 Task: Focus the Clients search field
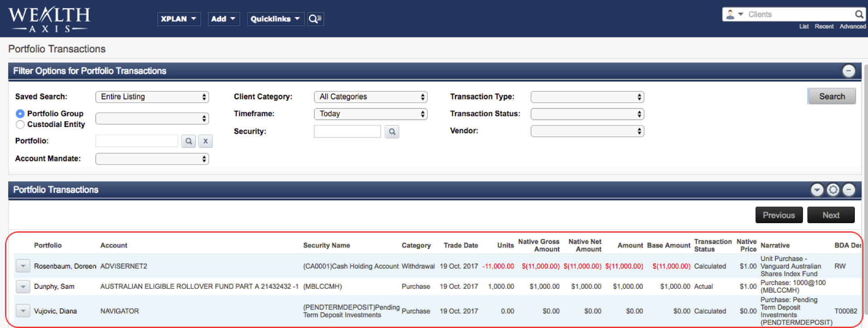coord(799,14)
